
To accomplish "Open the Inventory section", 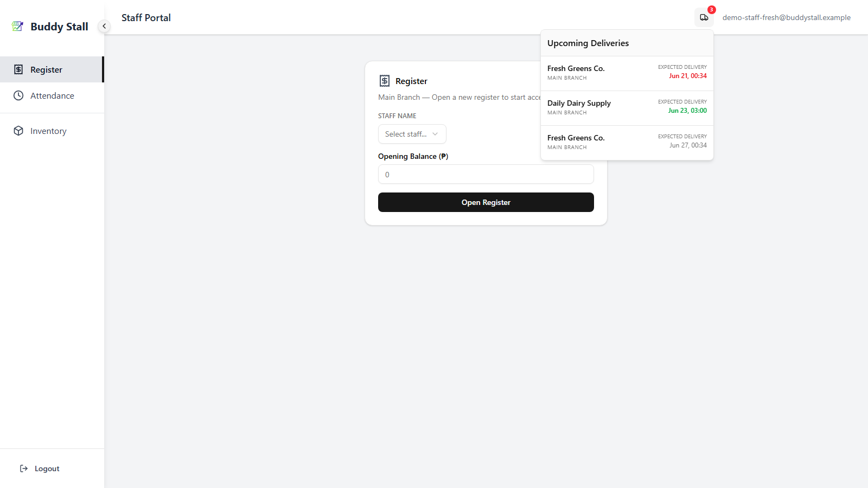I will tap(52, 131).
